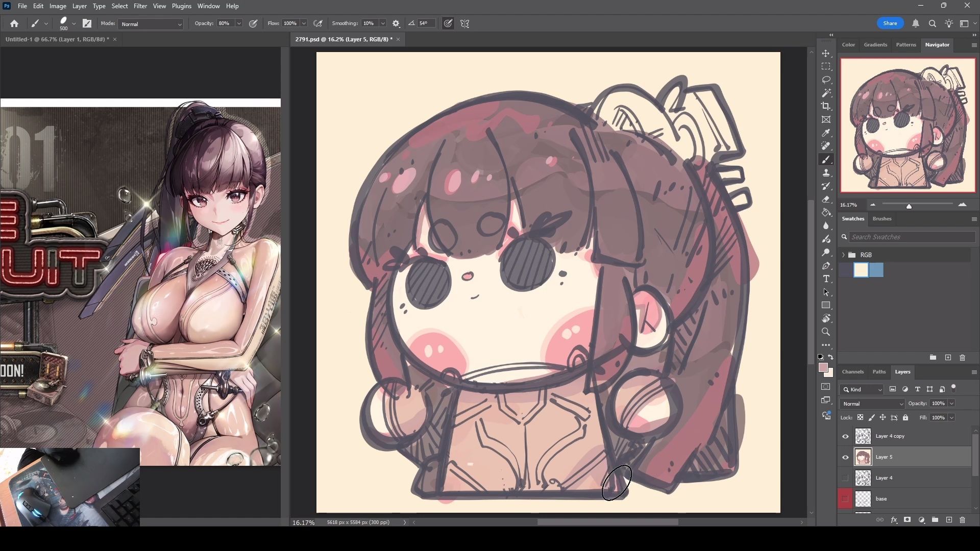Select the Eyedropper tool
Viewport: 980px width, 551px height.
coord(826,133)
